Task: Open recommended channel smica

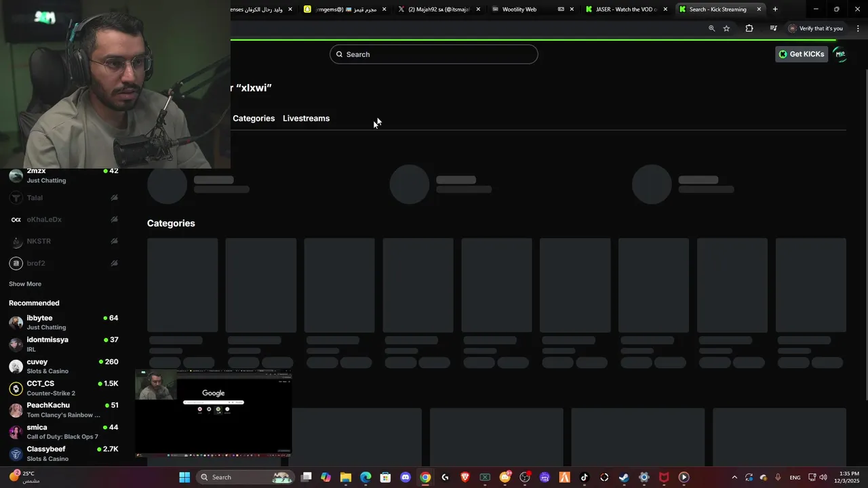Action: pyautogui.click(x=64, y=432)
